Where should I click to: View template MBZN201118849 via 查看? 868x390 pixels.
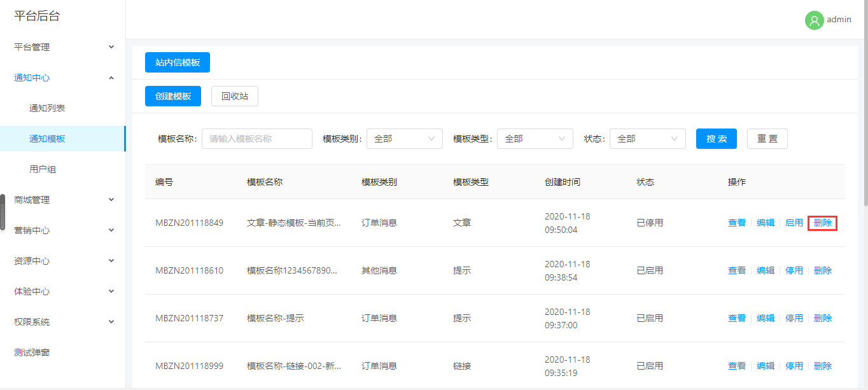point(737,223)
